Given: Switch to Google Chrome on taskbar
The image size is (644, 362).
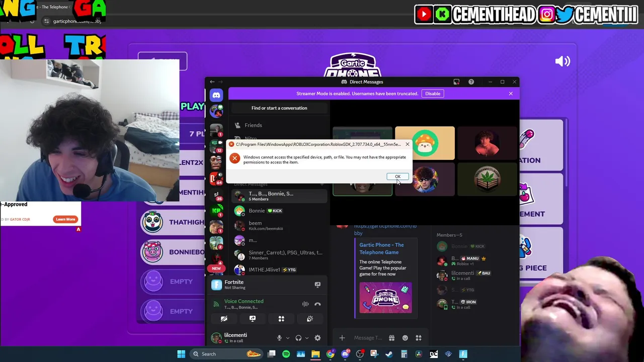Looking at the screenshot, I should click(330, 354).
